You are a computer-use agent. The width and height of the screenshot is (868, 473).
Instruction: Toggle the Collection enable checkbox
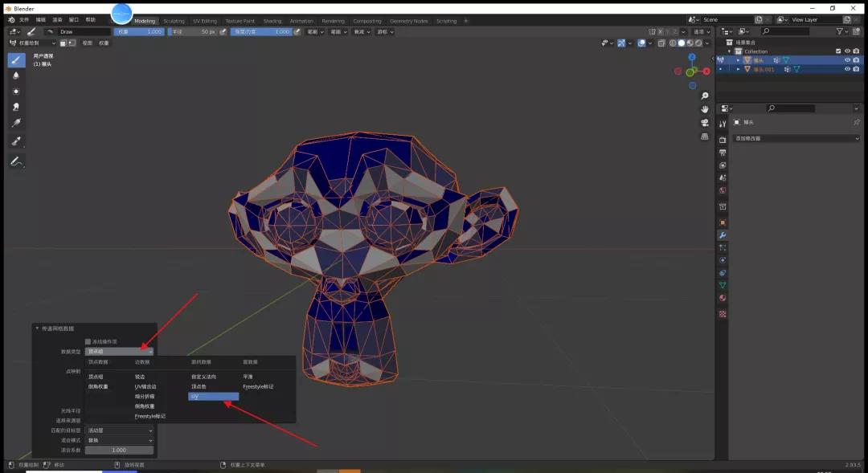click(x=838, y=51)
